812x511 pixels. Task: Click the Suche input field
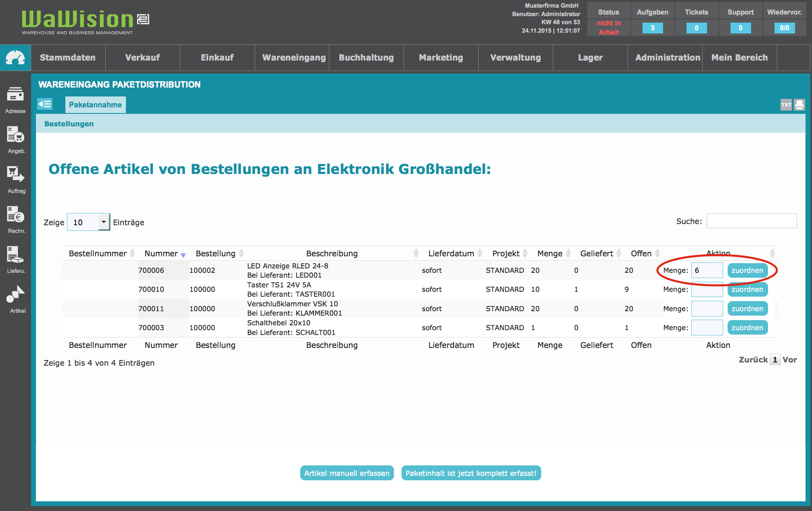(751, 221)
